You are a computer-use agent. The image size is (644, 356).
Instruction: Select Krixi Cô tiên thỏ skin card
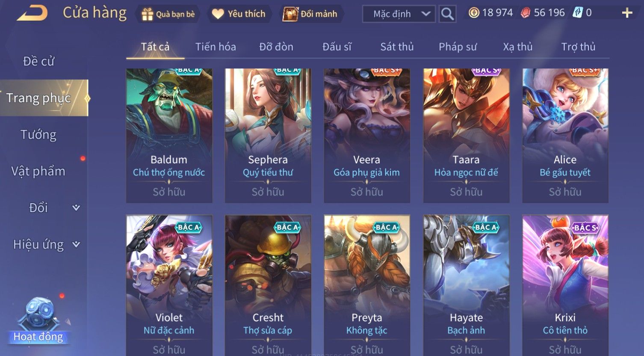click(565, 285)
